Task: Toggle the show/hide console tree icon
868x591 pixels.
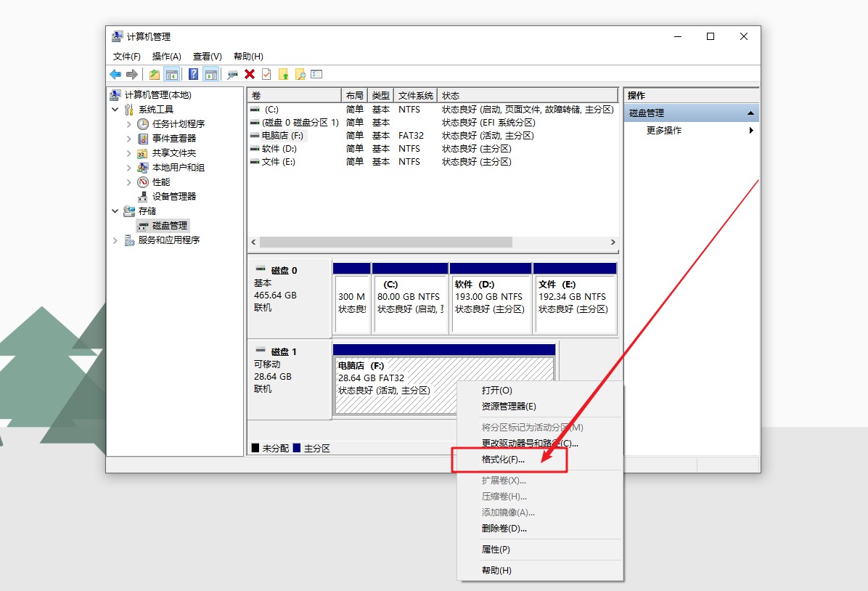Action: pos(172,74)
